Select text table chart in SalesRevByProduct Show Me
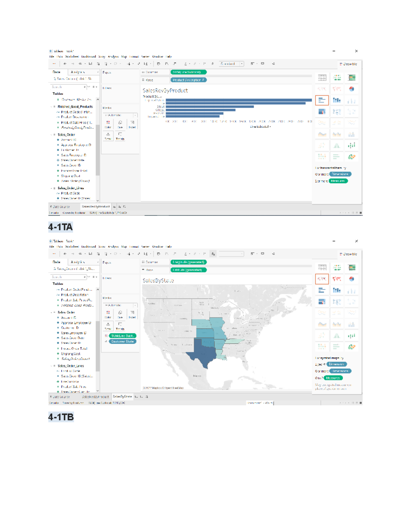Screen dimensions: 411x532 click(x=322, y=78)
